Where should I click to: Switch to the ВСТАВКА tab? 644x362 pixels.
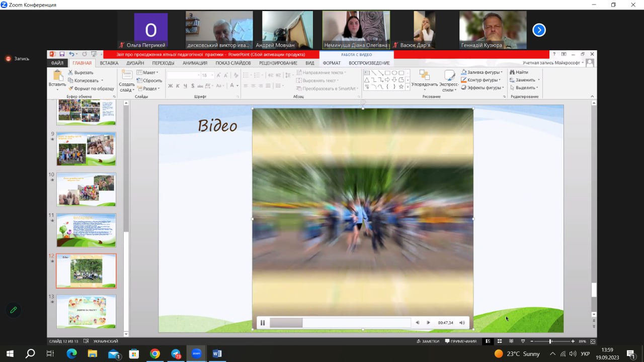coord(109,63)
